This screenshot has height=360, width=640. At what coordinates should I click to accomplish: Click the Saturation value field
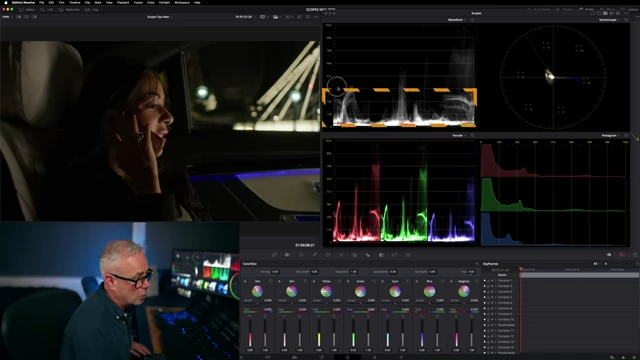(353, 271)
